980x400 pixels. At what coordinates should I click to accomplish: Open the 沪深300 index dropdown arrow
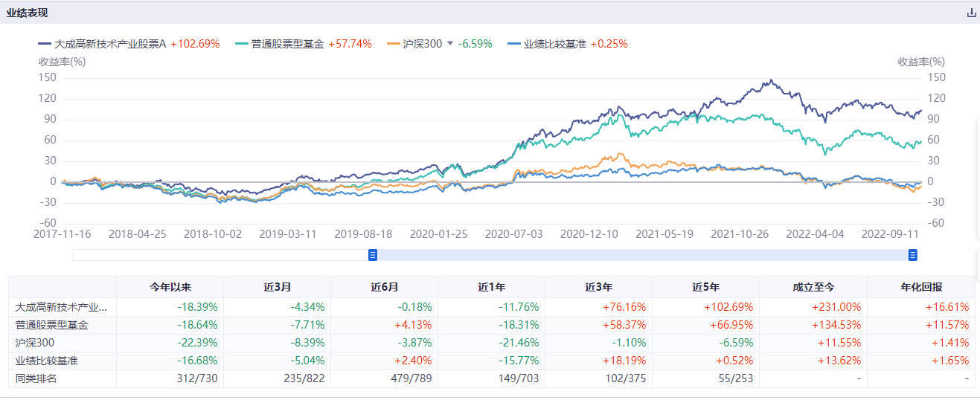449,44
